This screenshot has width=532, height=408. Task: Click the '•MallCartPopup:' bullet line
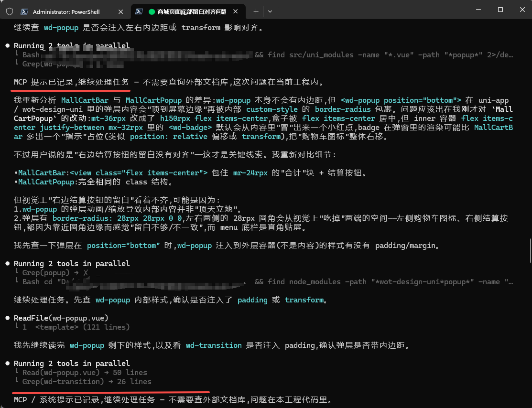click(x=94, y=182)
